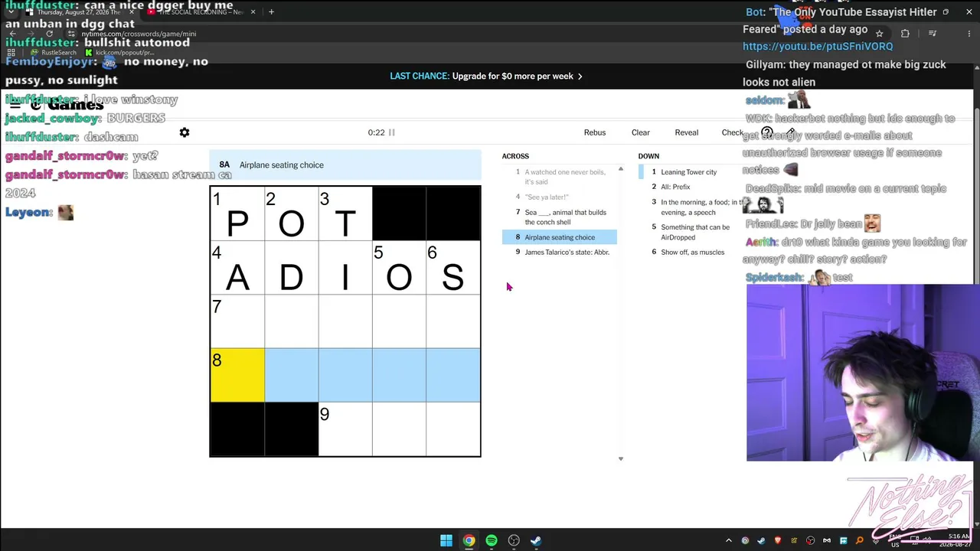The image size is (980, 551).
Task: Open a new browser tab
Action: (x=271, y=12)
